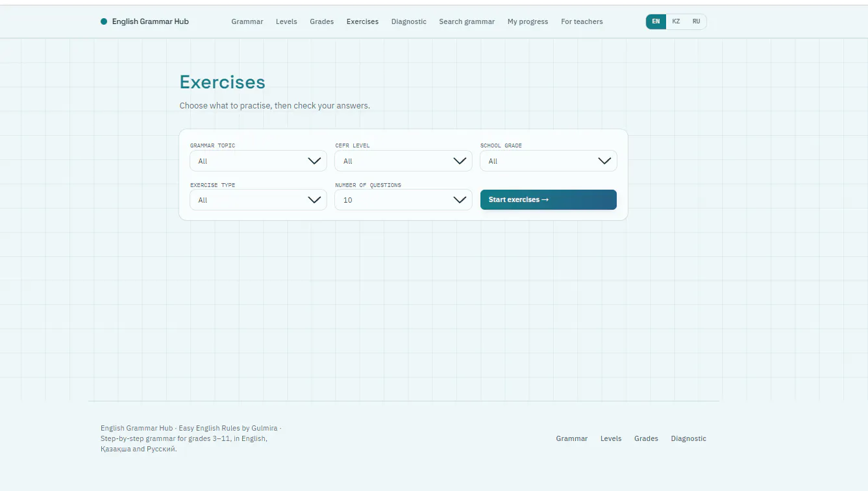868x491 pixels.
Task: Go to home via English Grammar Hub title
Action: [151, 21]
